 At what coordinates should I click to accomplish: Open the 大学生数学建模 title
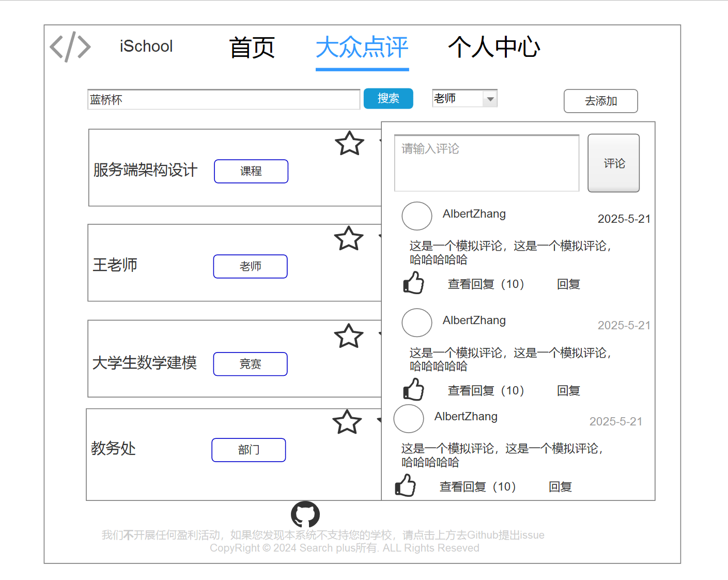point(145,363)
